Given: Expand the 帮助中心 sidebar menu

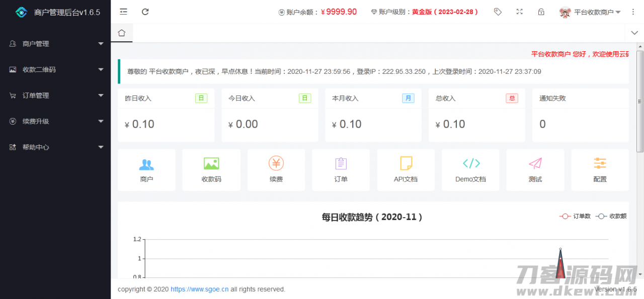Looking at the screenshot, I should coord(55,147).
